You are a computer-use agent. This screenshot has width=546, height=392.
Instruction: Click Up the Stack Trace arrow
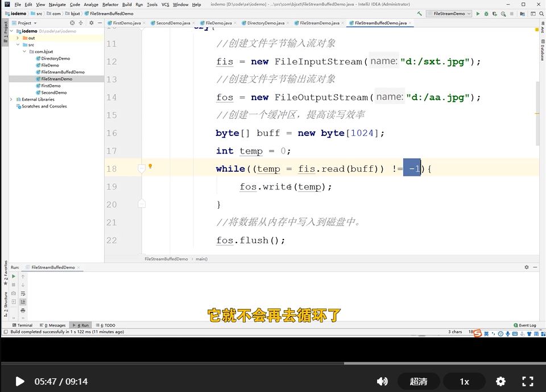coord(23,277)
